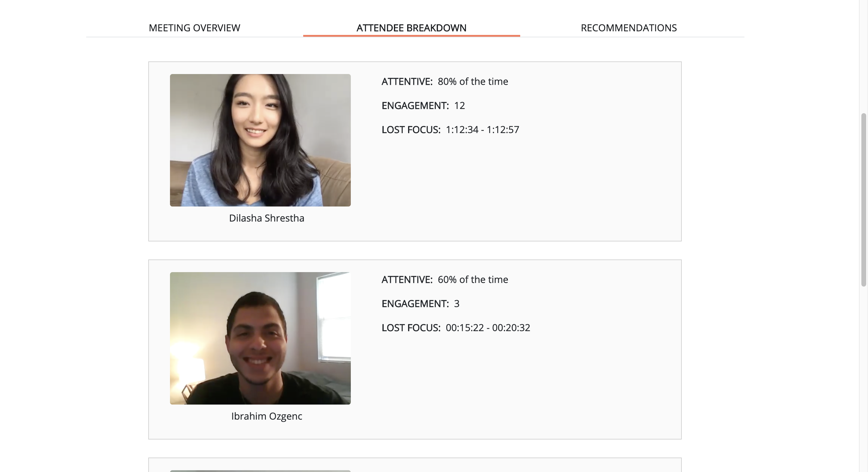
Task: Click the ENGAGEMENT label in Ibrahim's card
Action: pos(415,304)
